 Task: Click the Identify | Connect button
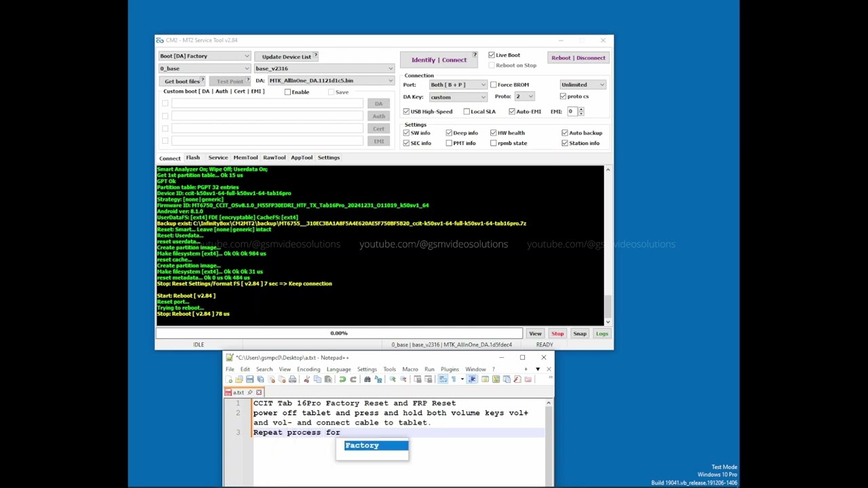pyautogui.click(x=439, y=60)
